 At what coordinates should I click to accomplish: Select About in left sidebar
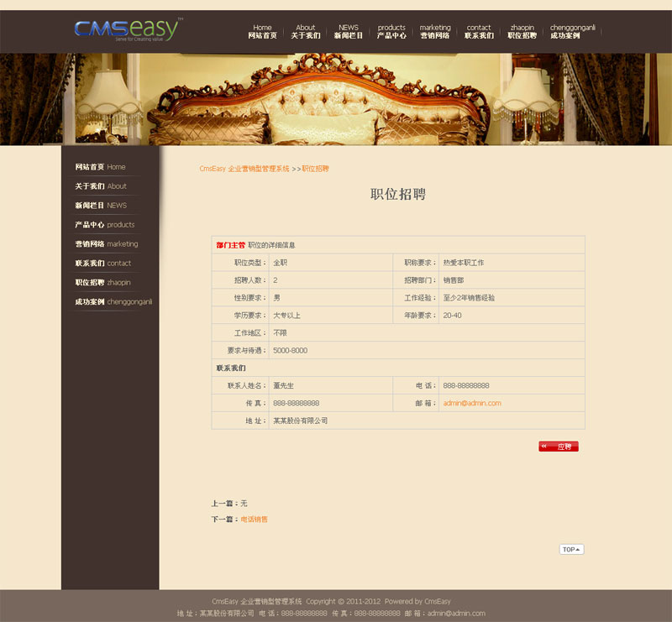(x=101, y=186)
